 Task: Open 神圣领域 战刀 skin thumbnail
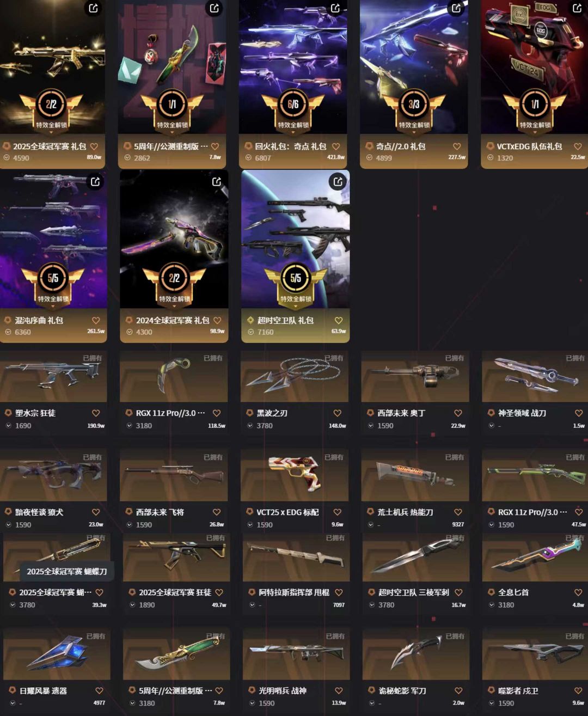click(x=535, y=377)
